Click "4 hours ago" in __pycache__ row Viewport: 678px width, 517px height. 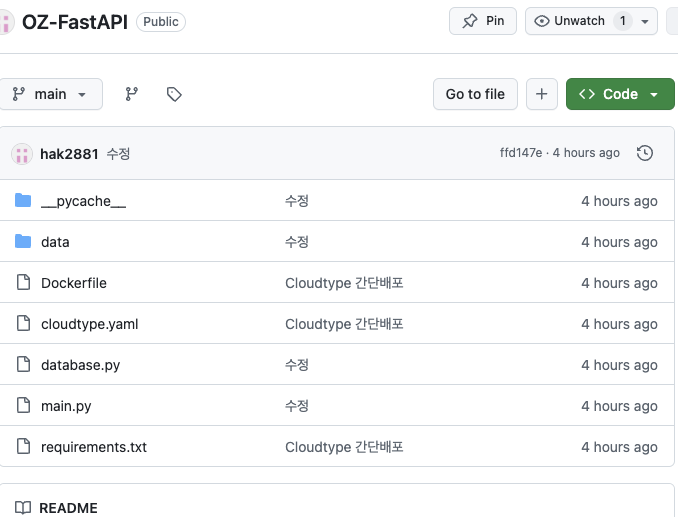(619, 201)
